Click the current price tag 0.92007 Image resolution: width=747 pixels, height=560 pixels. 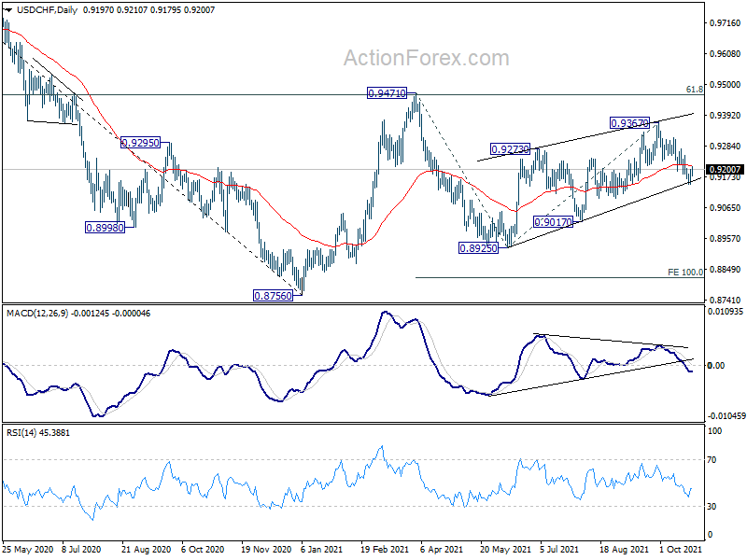pos(725,170)
